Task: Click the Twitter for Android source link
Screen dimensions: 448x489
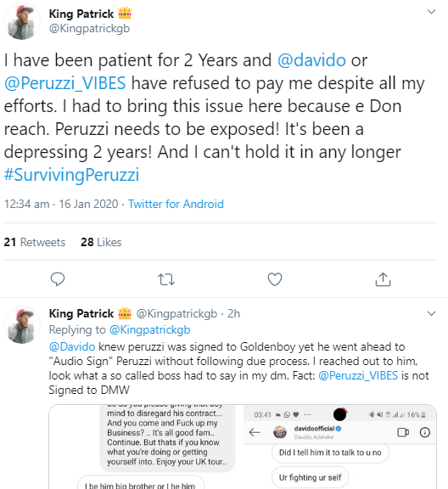Action: coord(176,204)
